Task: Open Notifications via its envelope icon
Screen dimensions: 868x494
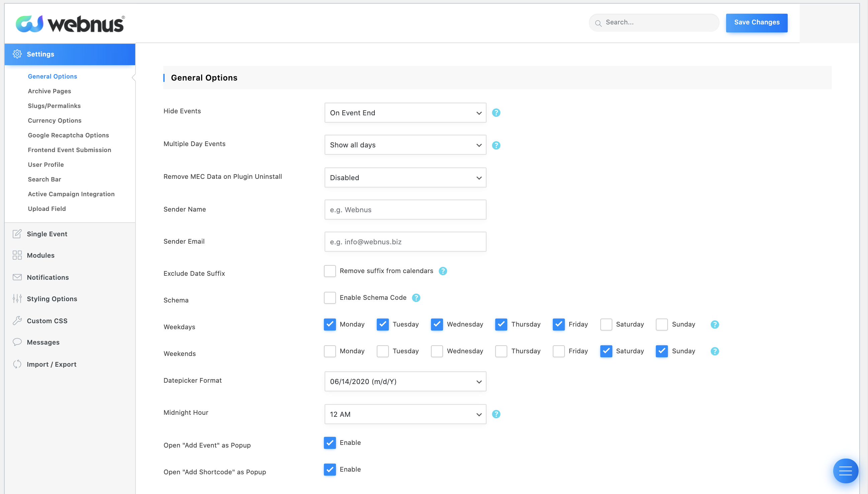Action: pyautogui.click(x=17, y=277)
